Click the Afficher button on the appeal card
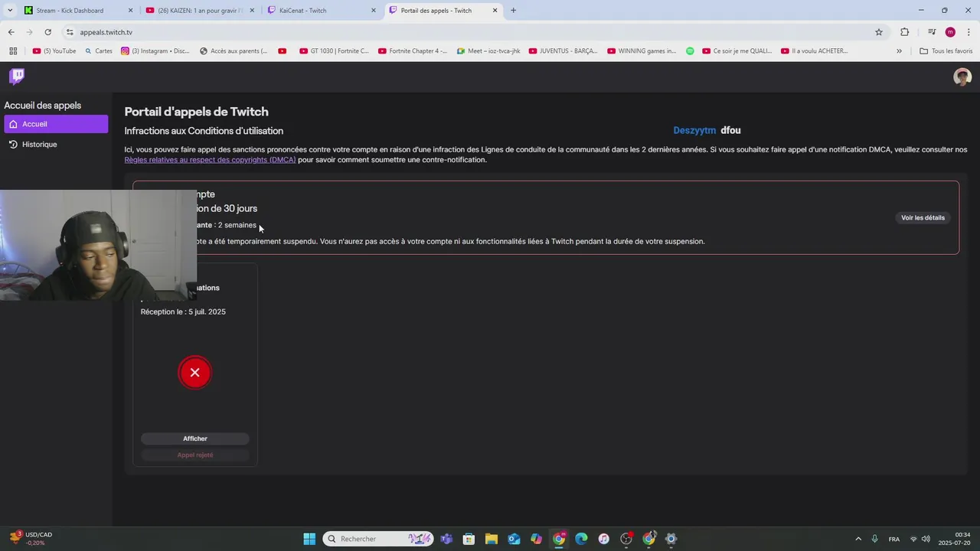The image size is (980, 551). click(195, 439)
